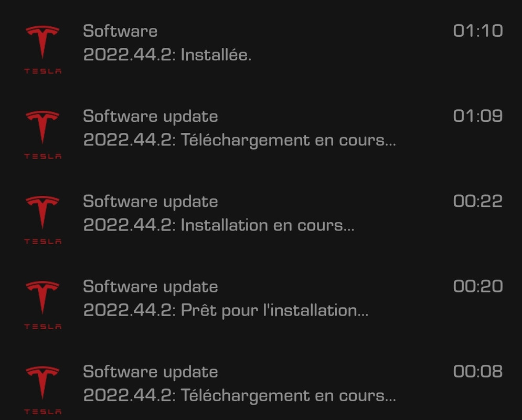Screen dimensions: 522x420
Task: Click 'Software update' title at 00:20
Action: point(151,288)
